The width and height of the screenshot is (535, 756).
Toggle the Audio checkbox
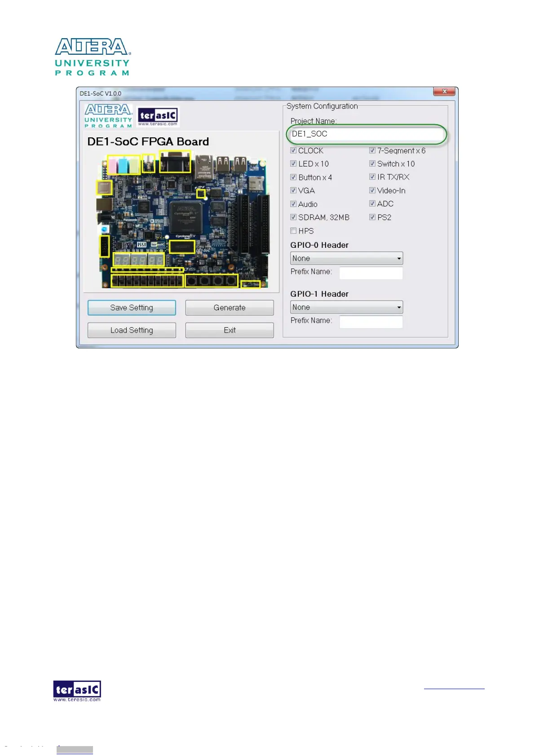tap(293, 204)
